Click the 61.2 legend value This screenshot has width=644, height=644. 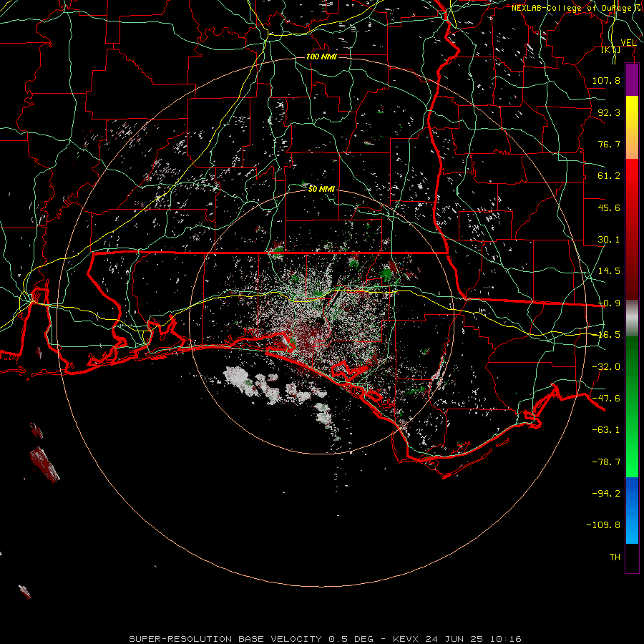[609, 176]
